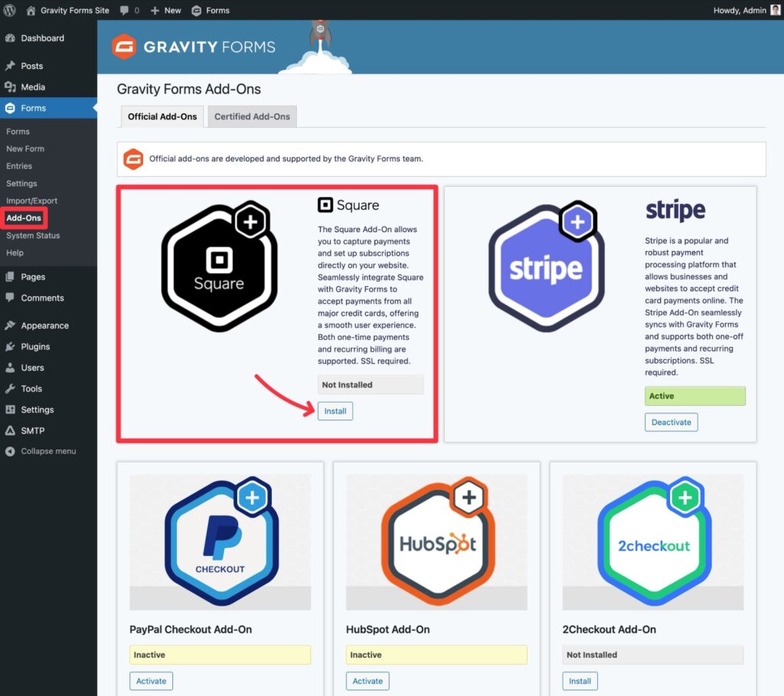784x696 pixels.
Task: Click the comments bubble icon in admin bar
Action: pyautogui.click(x=125, y=11)
